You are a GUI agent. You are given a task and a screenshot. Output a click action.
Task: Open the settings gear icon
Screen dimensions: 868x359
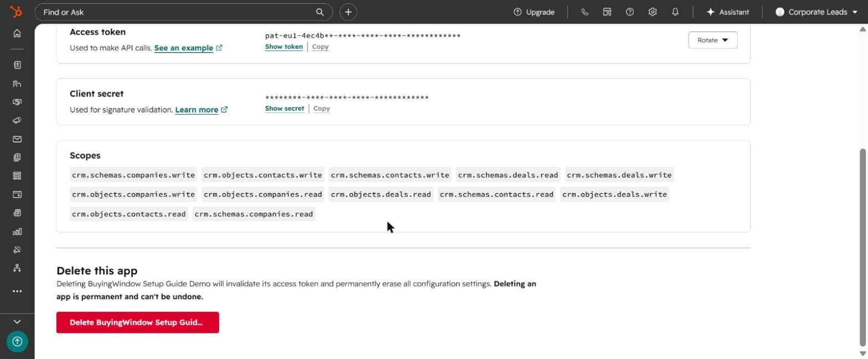(653, 12)
